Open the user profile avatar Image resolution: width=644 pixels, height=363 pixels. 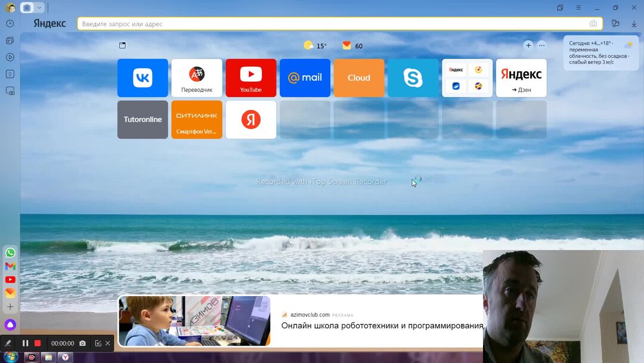(10, 7)
